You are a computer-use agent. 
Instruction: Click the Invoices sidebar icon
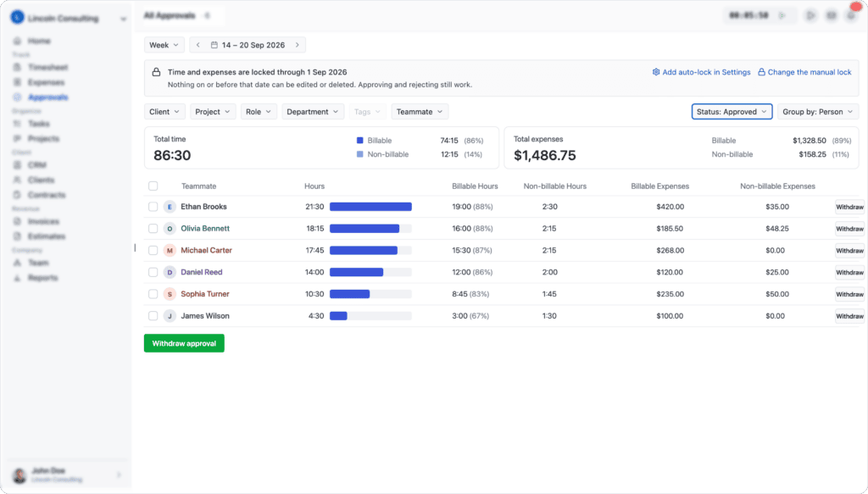[17, 221]
